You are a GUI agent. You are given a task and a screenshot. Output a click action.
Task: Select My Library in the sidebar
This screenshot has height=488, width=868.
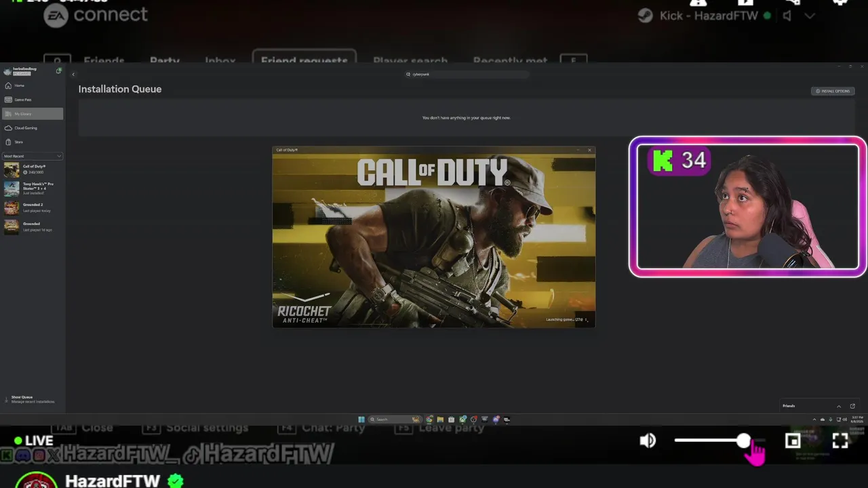(32, 114)
